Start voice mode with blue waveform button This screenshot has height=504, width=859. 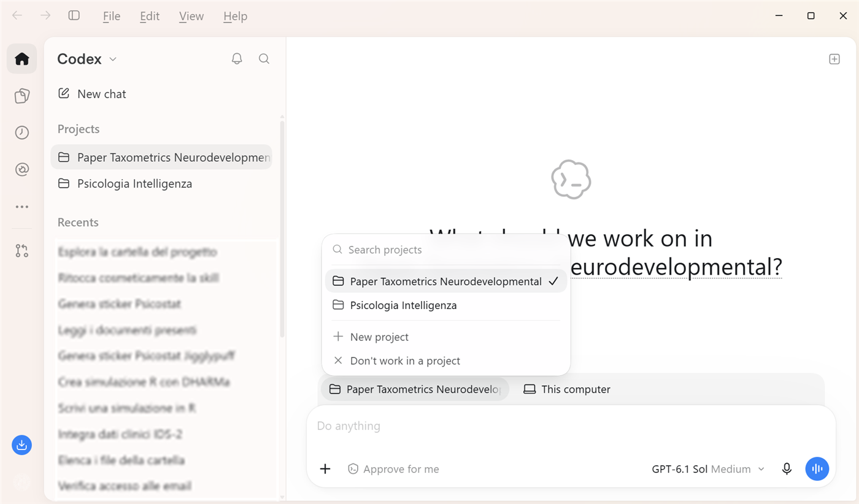click(x=817, y=469)
